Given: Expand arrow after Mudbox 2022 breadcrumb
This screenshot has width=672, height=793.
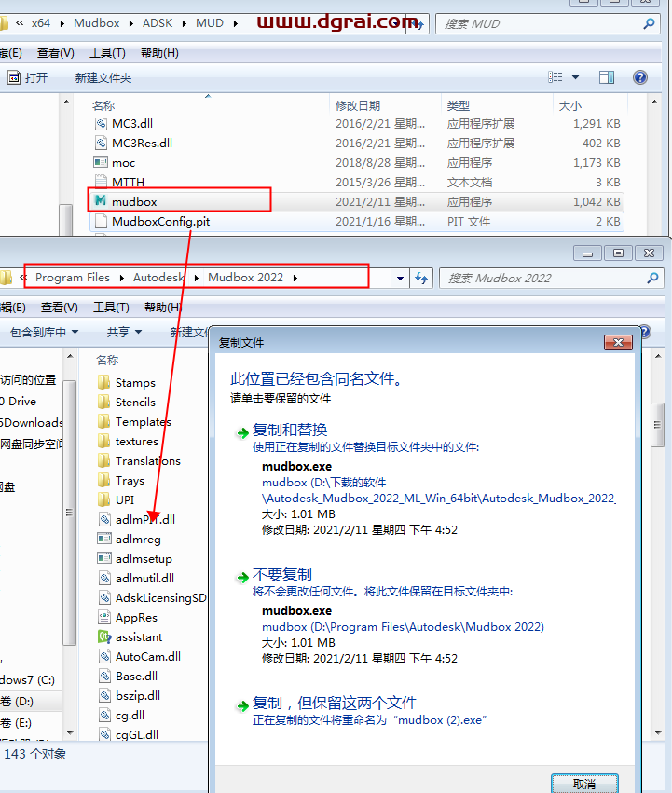Looking at the screenshot, I should point(295,279).
